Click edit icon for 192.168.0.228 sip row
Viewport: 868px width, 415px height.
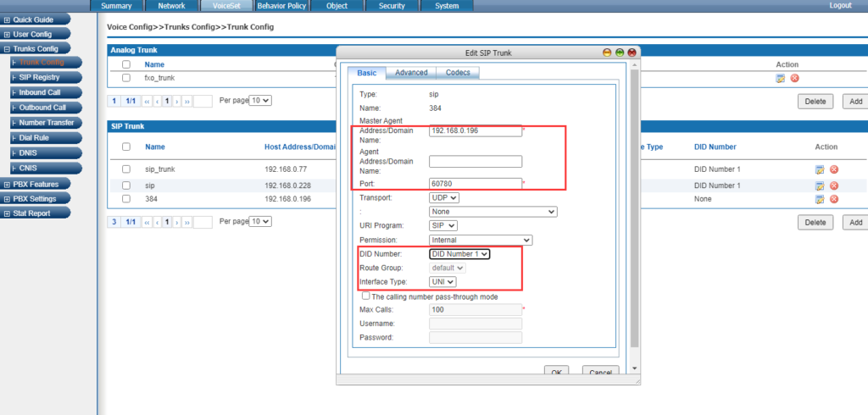coord(820,185)
